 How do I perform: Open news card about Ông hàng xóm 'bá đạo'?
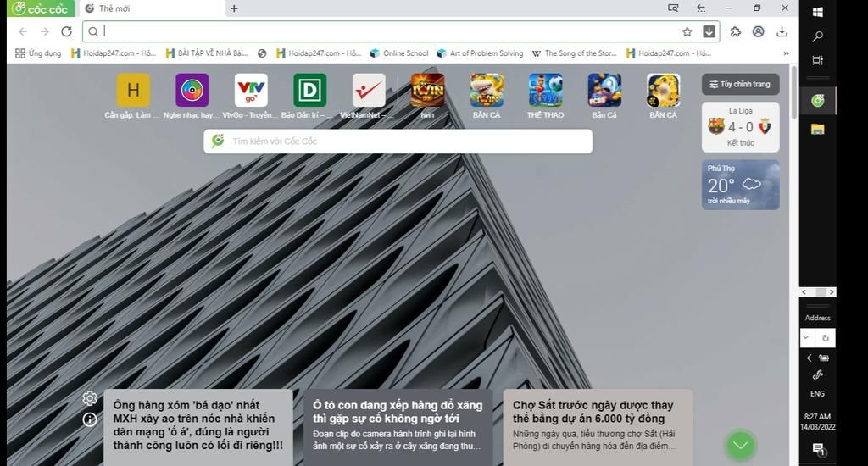(x=198, y=427)
